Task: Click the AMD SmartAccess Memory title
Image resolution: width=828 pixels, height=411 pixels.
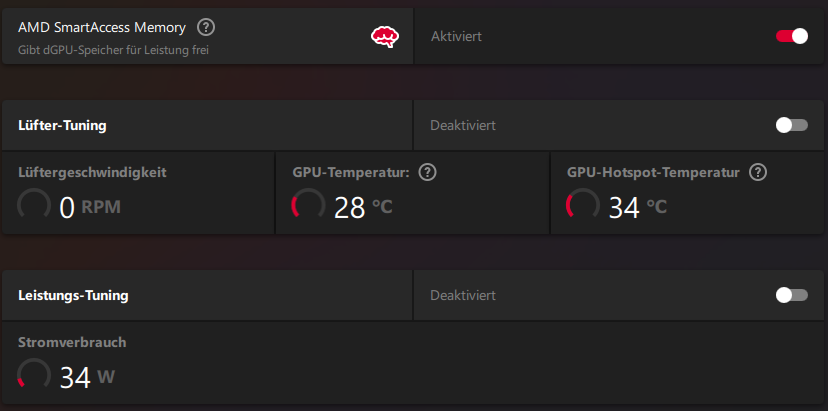Action: pos(103,27)
